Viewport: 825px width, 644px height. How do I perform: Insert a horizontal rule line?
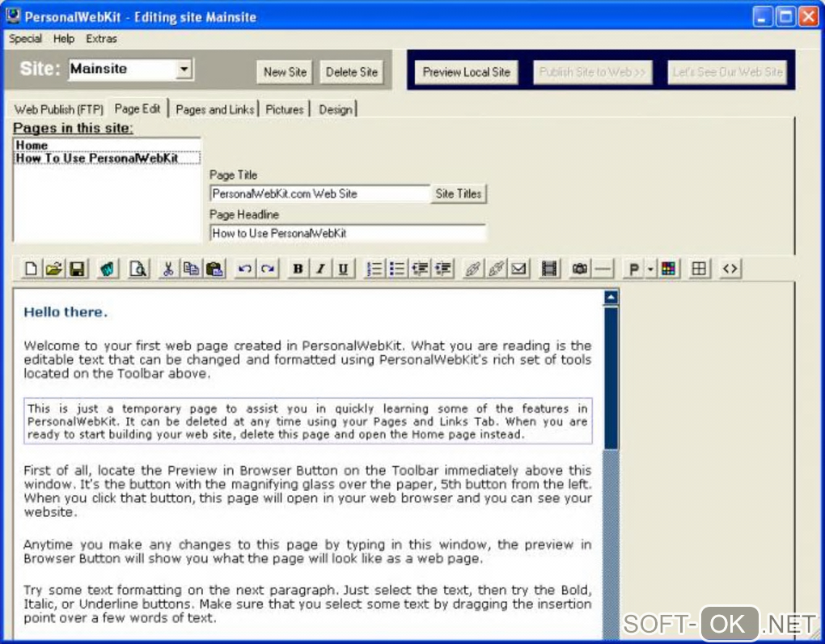pyautogui.click(x=603, y=269)
